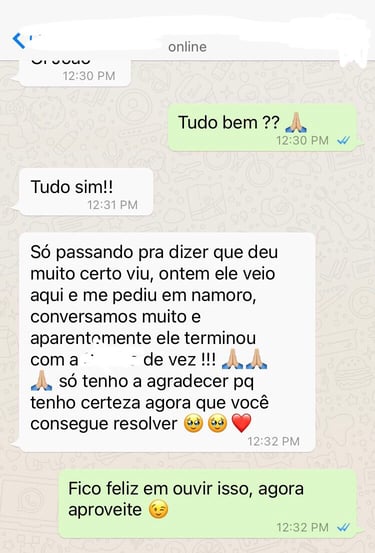Image resolution: width=375 pixels, height=553 pixels.
Task: Tap the long Só passando pra dizer message
Action: point(167,342)
